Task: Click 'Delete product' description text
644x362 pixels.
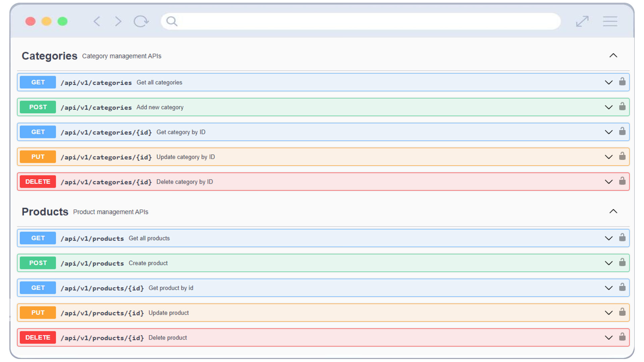Action: [168, 338]
